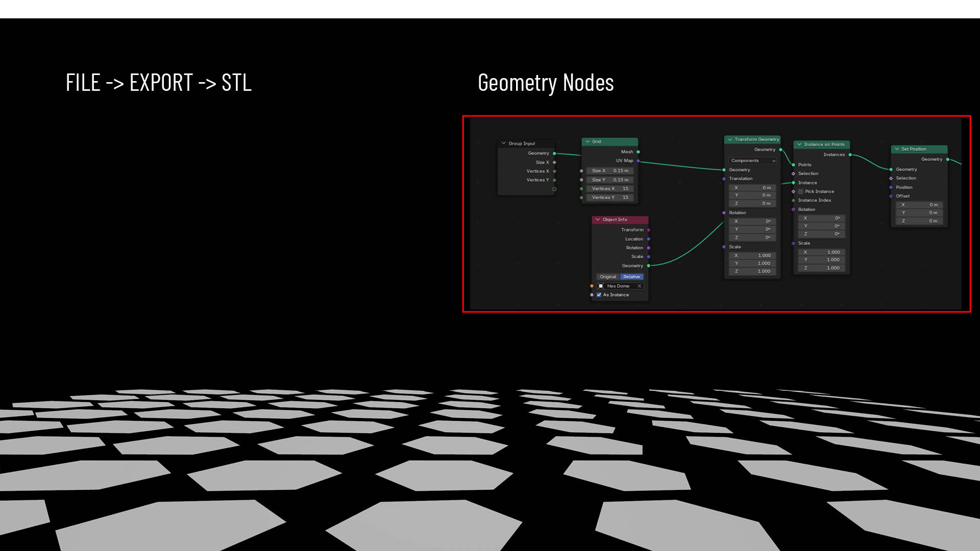Click Group Input empty output socket
Screen dimensions: 980x551
coord(554,189)
